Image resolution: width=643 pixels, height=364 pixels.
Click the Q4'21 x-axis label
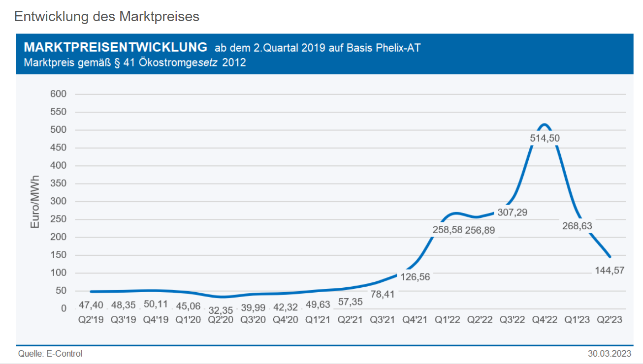(415, 320)
